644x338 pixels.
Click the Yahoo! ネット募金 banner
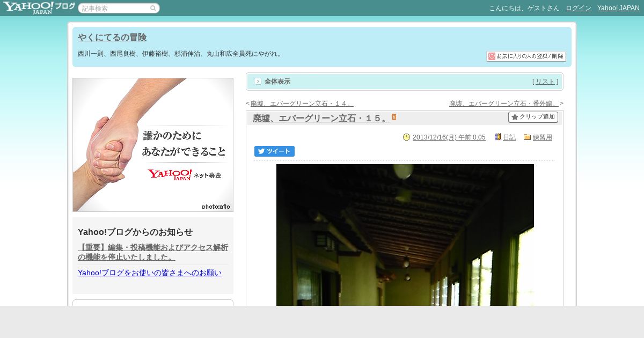[x=153, y=145]
